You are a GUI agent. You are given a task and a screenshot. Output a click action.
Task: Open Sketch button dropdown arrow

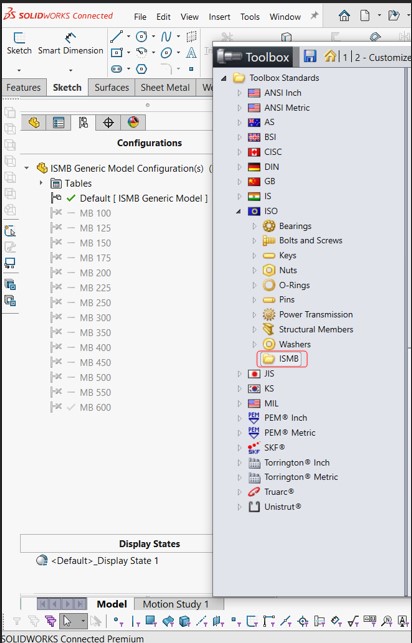19,70
